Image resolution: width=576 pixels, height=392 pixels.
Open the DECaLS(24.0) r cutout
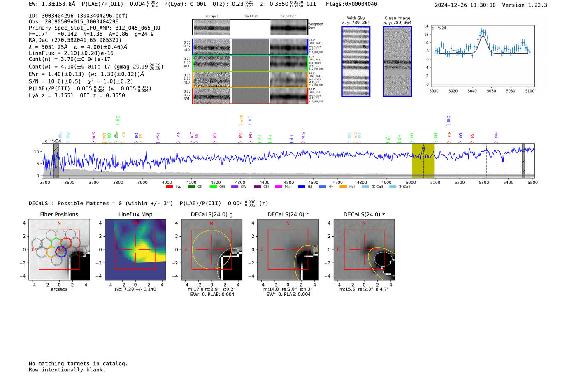pyautogui.click(x=288, y=250)
